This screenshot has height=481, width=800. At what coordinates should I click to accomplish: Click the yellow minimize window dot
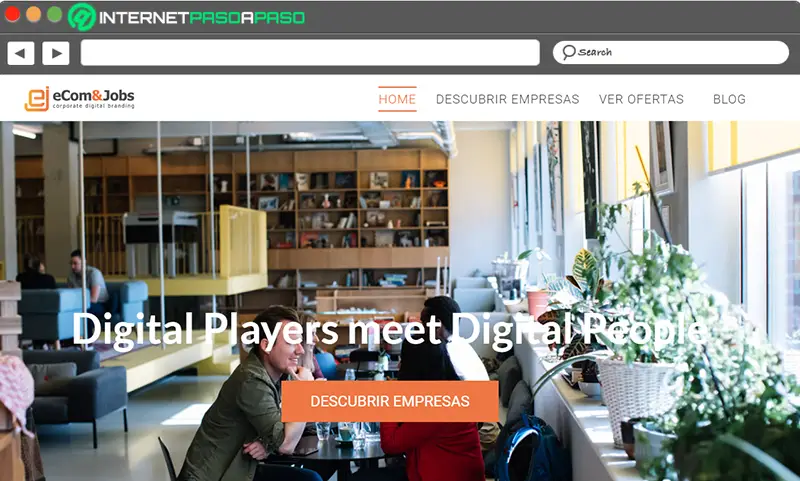[x=33, y=14]
